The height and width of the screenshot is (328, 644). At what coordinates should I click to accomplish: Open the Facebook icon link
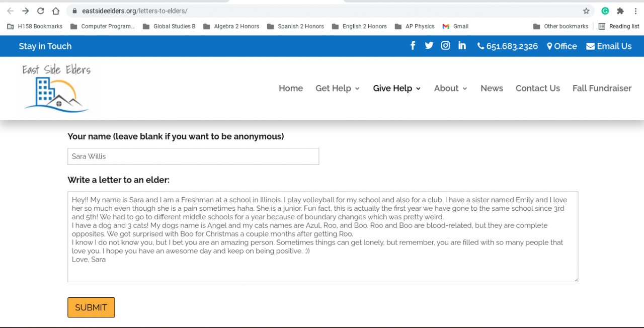point(413,46)
